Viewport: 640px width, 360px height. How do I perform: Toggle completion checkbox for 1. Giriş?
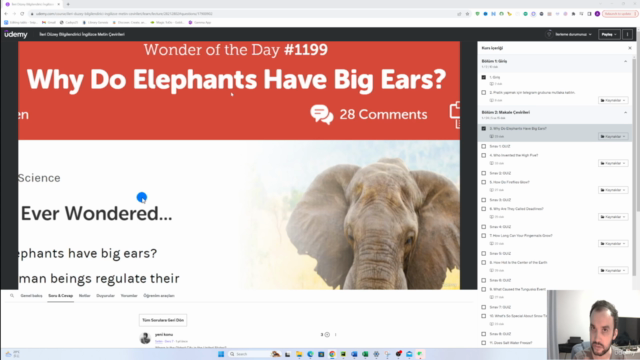pyautogui.click(x=484, y=77)
